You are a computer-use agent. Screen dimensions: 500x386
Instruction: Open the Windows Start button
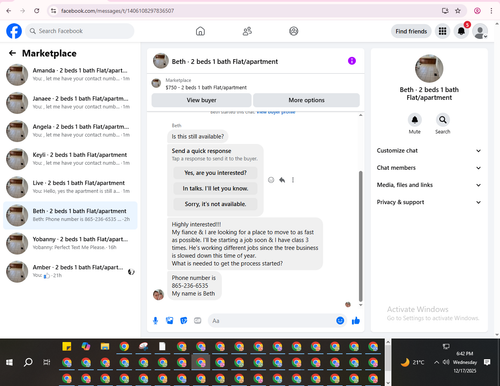tap(9, 362)
